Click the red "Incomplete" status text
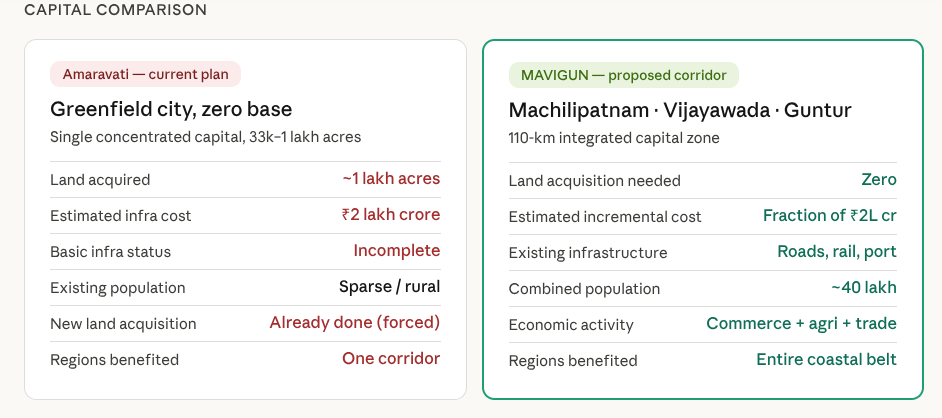The image size is (942, 418). (x=396, y=251)
